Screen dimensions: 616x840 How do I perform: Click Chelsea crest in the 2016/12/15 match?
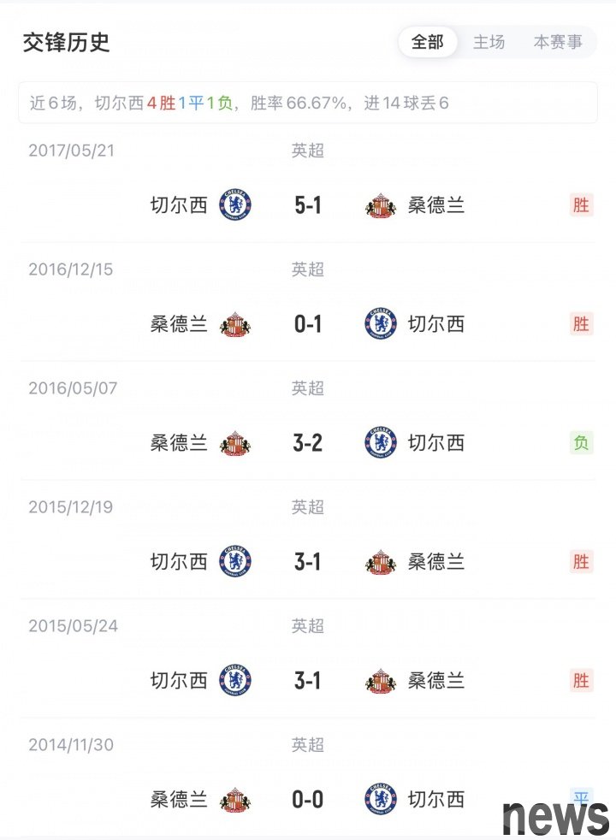click(381, 324)
